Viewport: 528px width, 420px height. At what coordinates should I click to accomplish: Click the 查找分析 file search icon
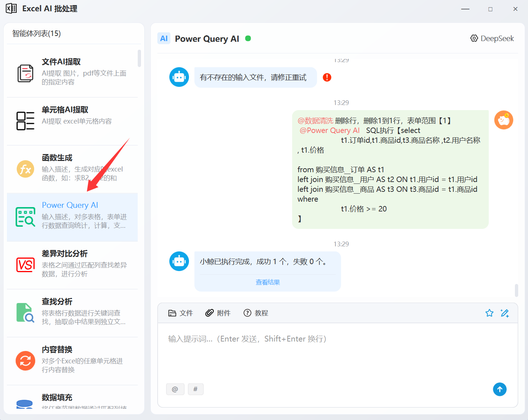pos(25,313)
